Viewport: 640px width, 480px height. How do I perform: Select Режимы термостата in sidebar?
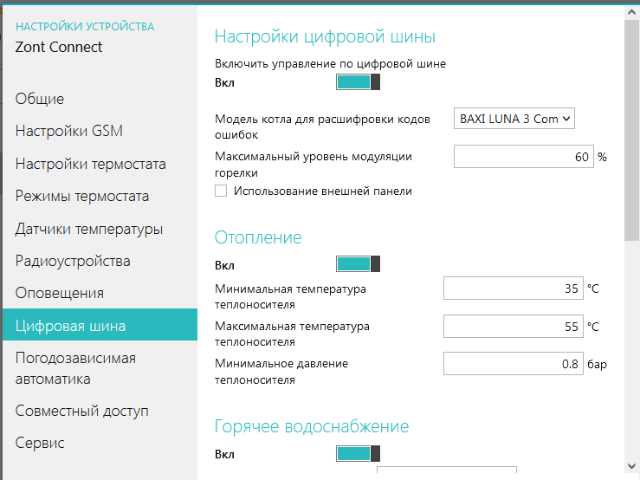click(x=82, y=196)
